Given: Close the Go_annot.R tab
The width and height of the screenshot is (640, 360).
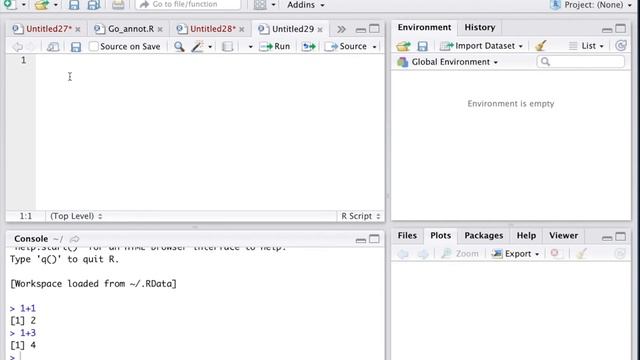Looking at the screenshot, I should tap(160, 29).
